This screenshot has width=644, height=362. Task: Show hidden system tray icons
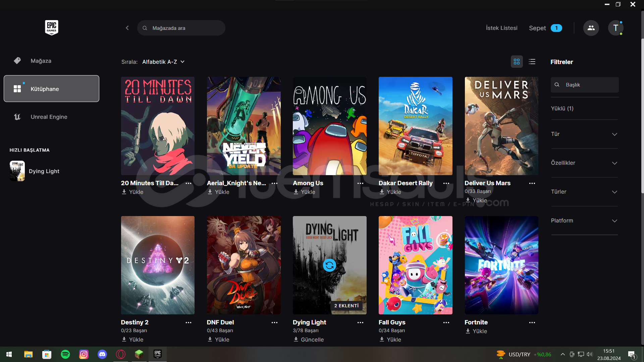[563, 354]
